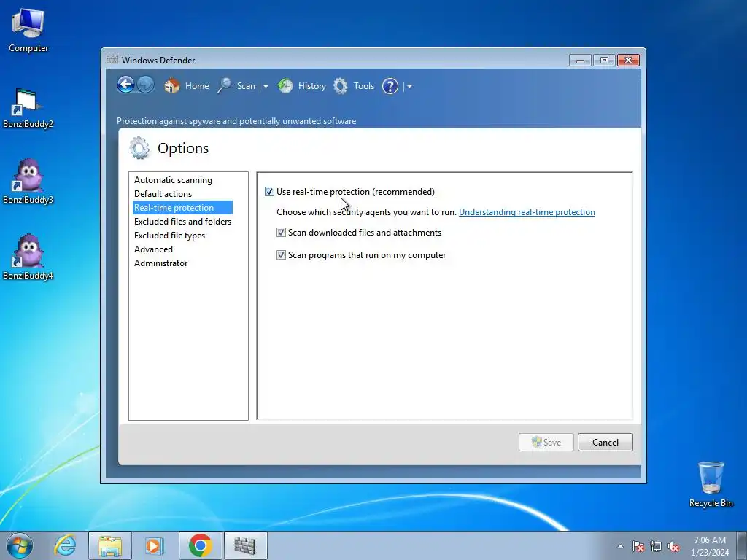This screenshot has height=560, width=747.
Task: Click the taskbar clock and date
Action: pos(710,546)
